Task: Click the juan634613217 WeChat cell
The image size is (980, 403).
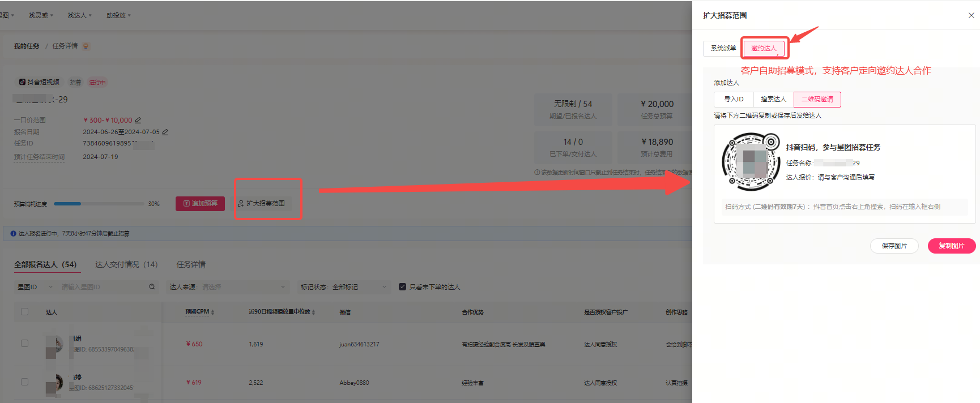Action: tap(359, 344)
